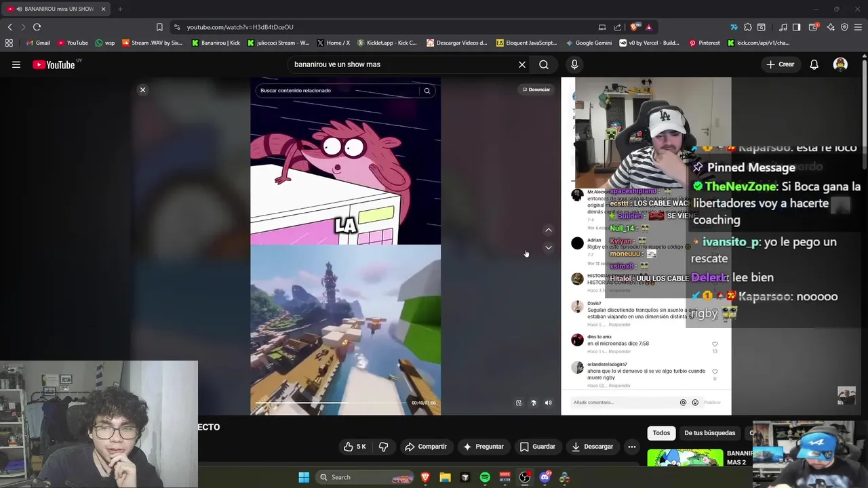Click the taskbar Search box
Viewport: 868px width, 488px height.
tap(366, 477)
